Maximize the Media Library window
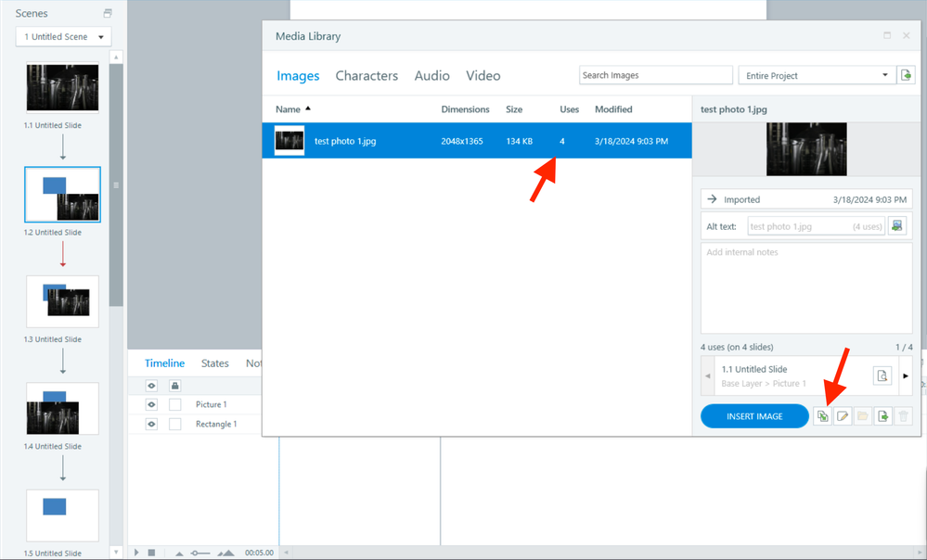Screen dimensions: 927x560 pyautogui.click(x=887, y=35)
